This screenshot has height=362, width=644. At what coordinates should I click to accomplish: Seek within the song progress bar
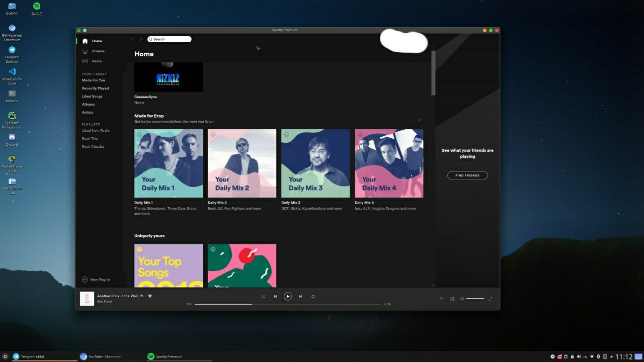[288, 304]
